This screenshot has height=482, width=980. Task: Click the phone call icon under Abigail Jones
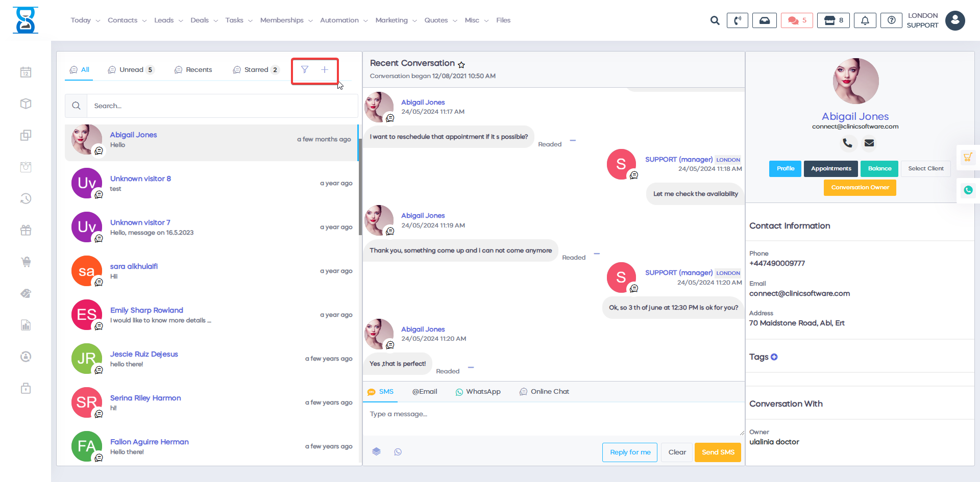click(847, 143)
